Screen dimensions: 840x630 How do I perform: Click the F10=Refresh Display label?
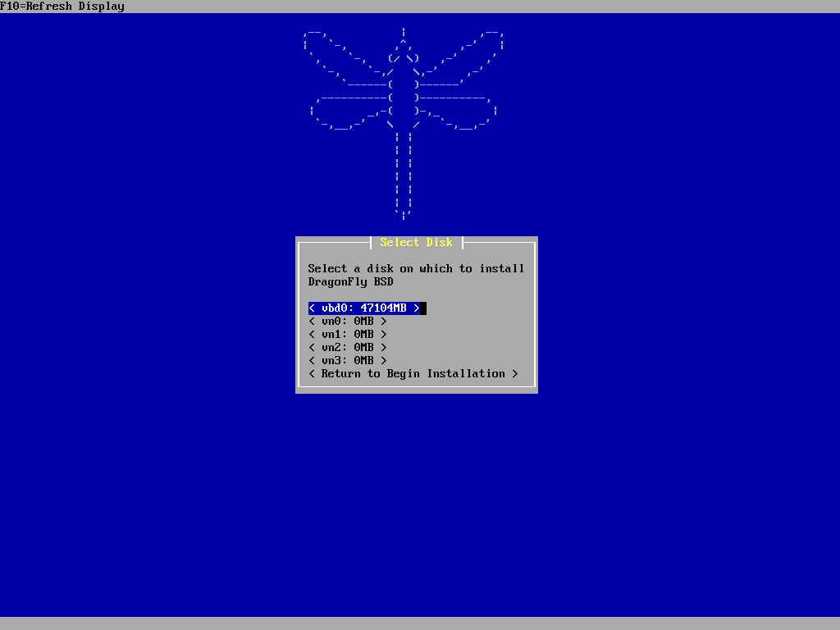tap(62, 7)
